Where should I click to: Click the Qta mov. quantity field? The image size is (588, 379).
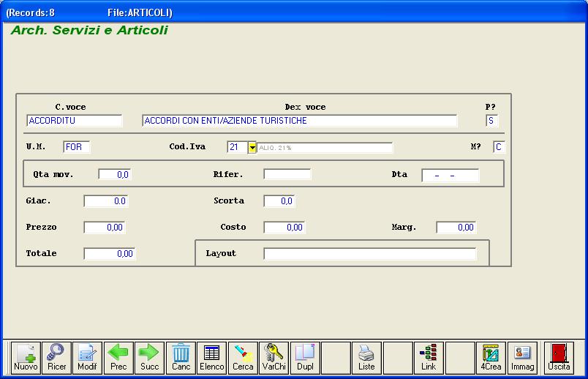pos(115,174)
